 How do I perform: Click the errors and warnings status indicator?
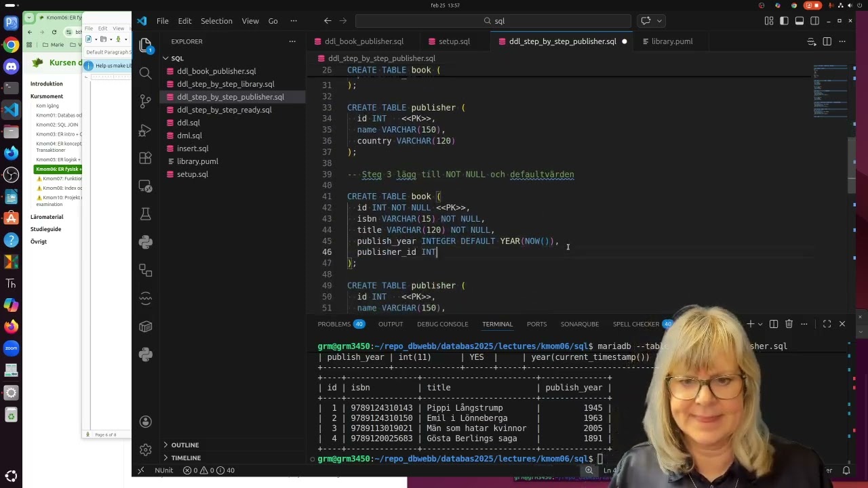pyautogui.click(x=209, y=470)
